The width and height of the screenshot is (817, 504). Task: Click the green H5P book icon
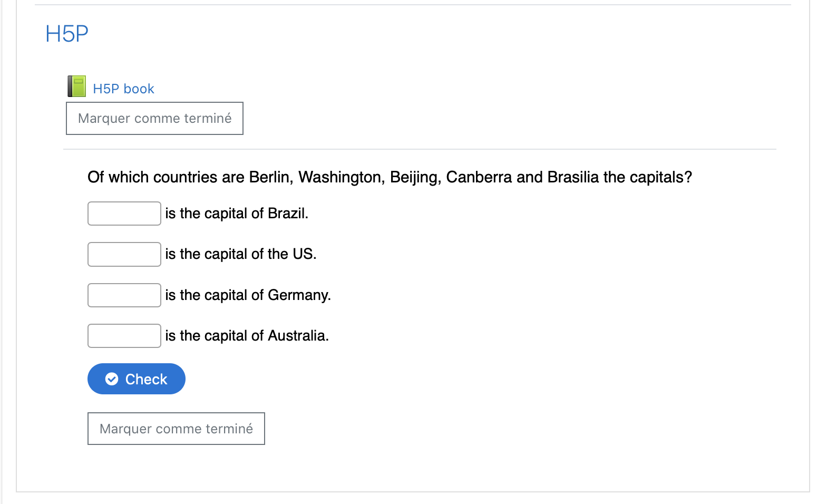pyautogui.click(x=76, y=86)
